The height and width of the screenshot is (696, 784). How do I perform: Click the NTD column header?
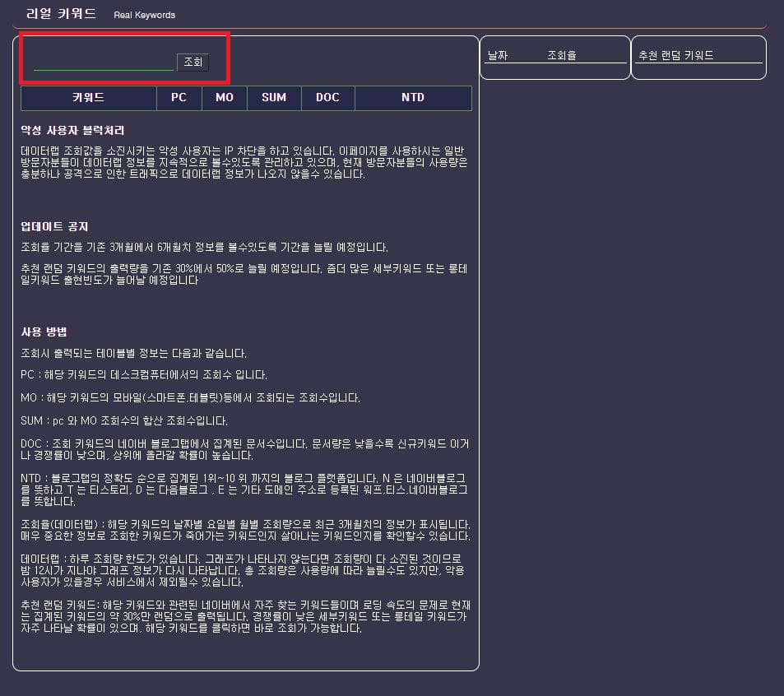[x=412, y=98]
